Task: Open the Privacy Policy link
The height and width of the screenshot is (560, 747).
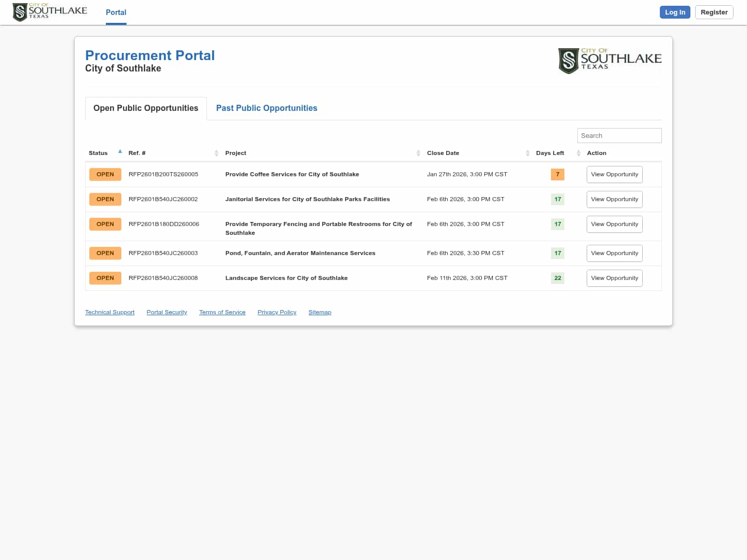Action: click(x=276, y=312)
